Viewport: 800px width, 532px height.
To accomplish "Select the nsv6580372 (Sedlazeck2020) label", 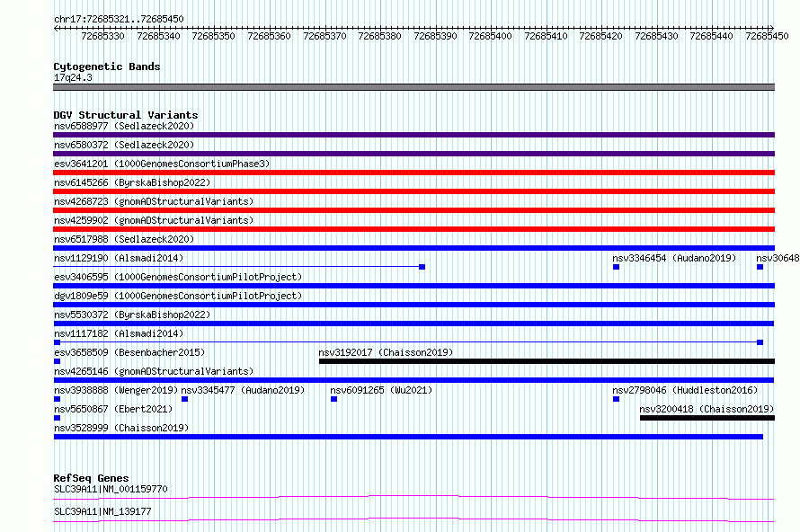I will click(124, 145).
